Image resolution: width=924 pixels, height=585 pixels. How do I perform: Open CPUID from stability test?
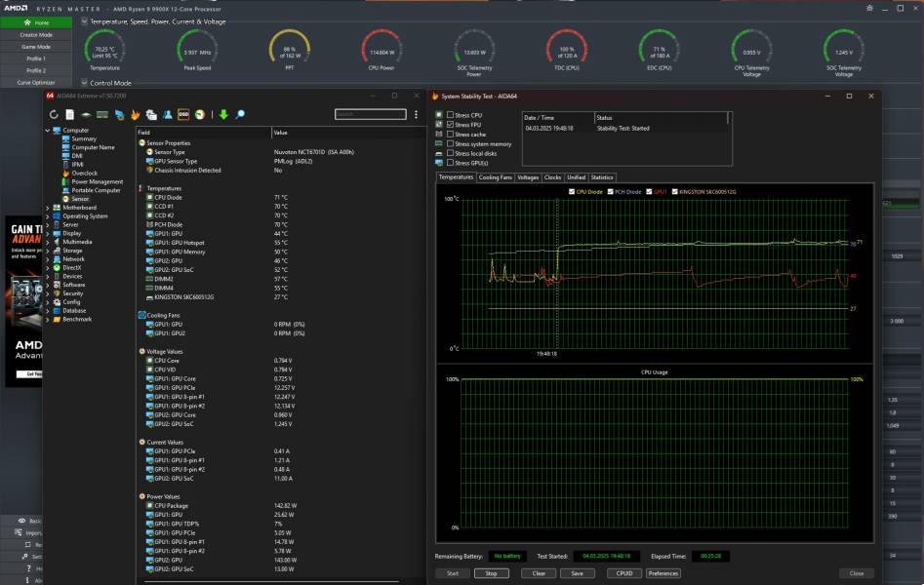tap(624, 573)
